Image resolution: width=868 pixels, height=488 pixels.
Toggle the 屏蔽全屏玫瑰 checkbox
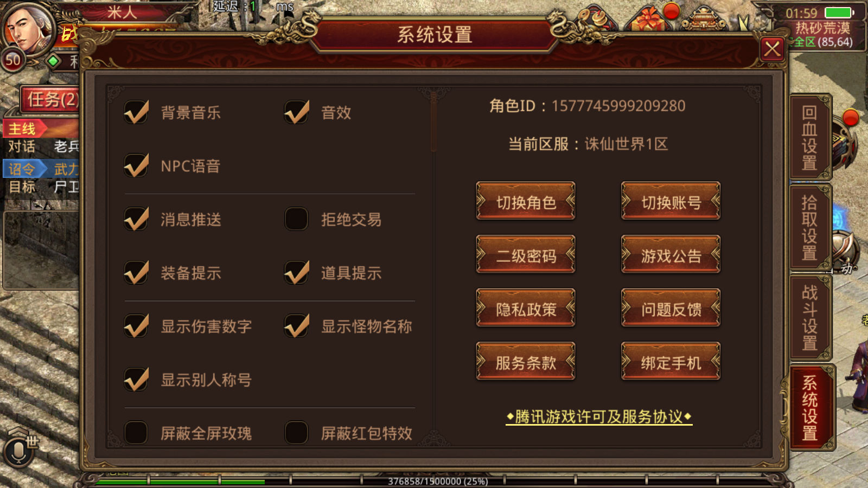tap(136, 433)
